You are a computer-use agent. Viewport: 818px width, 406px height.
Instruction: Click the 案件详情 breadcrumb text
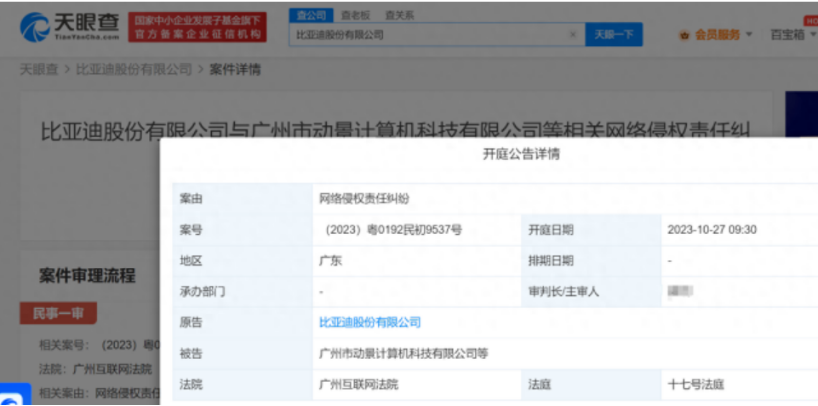(x=235, y=69)
